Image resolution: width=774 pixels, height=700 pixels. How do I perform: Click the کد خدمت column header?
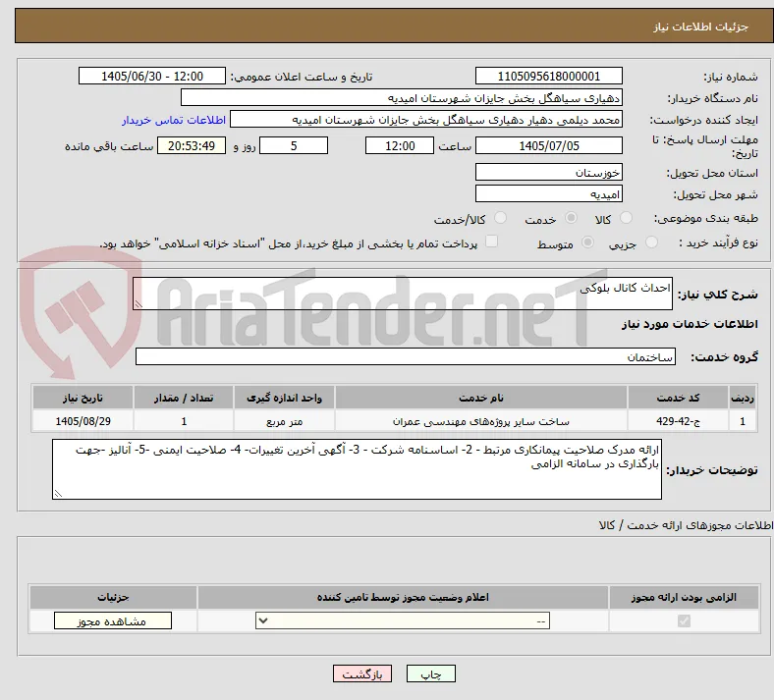point(678,398)
